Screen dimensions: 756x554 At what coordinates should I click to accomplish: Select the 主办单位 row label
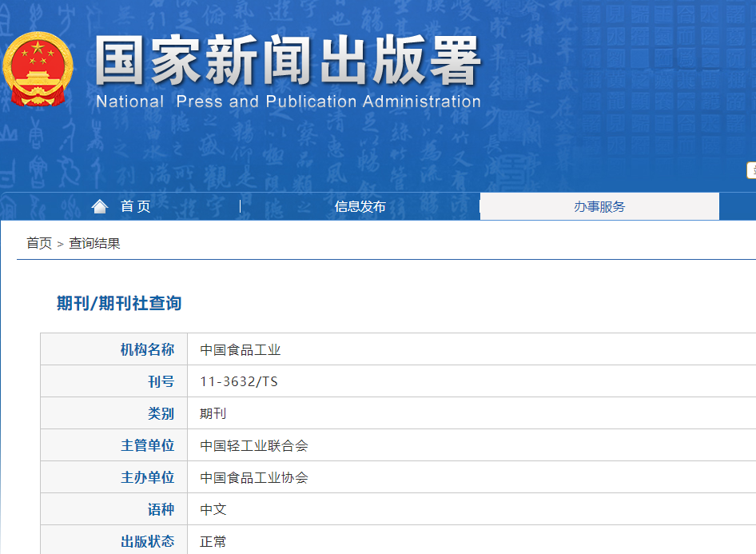click(148, 477)
